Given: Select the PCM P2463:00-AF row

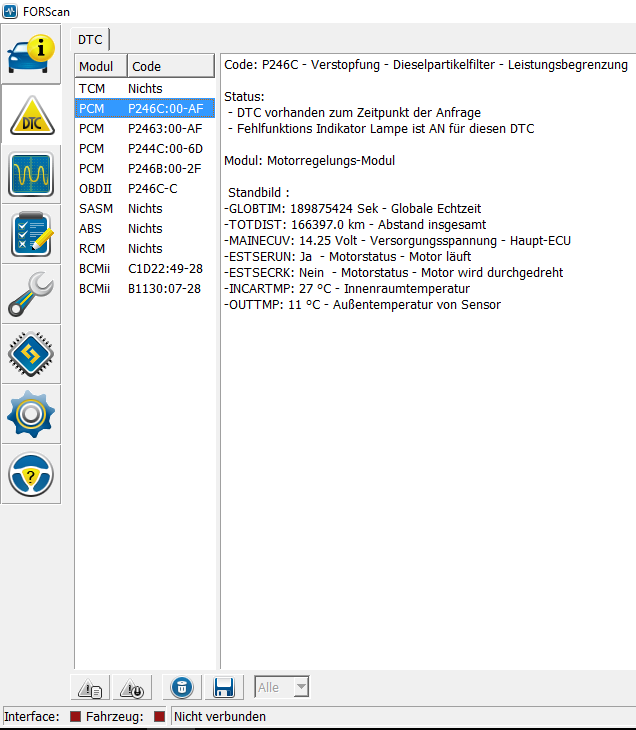Looking at the screenshot, I should point(145,129).
